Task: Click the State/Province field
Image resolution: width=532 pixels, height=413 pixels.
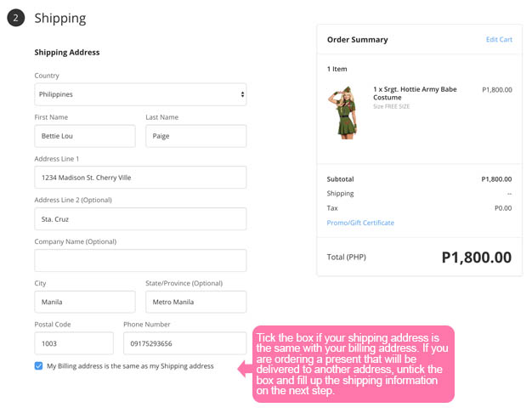Action: [x=195, y=302]
